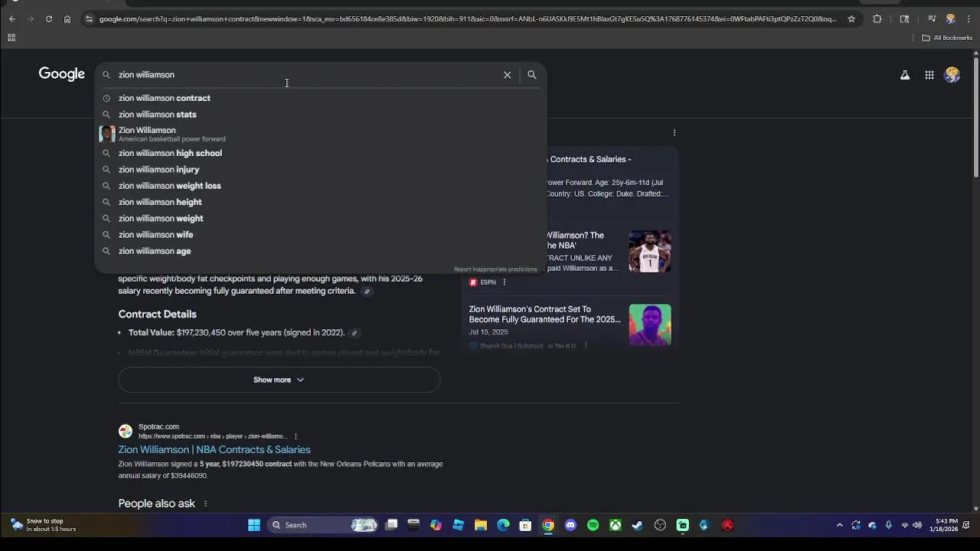Click the Substack article thumbnail image

650,325
